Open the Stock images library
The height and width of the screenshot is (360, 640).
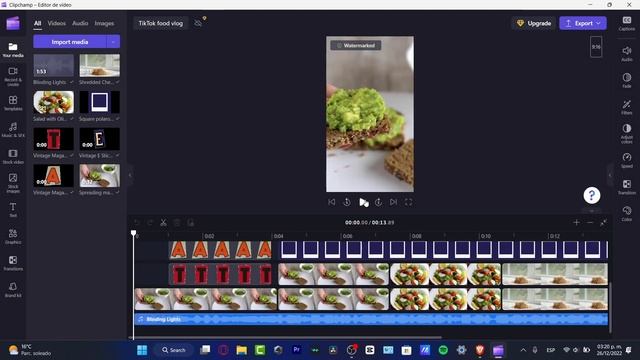[x=13, y=183]
